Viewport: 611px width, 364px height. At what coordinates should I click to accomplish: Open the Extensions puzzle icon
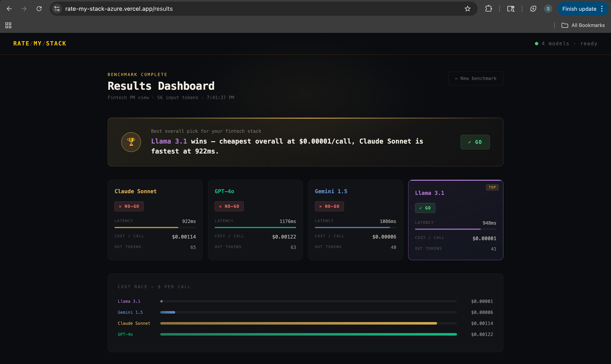pyautogui.click(x=488, y=9)
